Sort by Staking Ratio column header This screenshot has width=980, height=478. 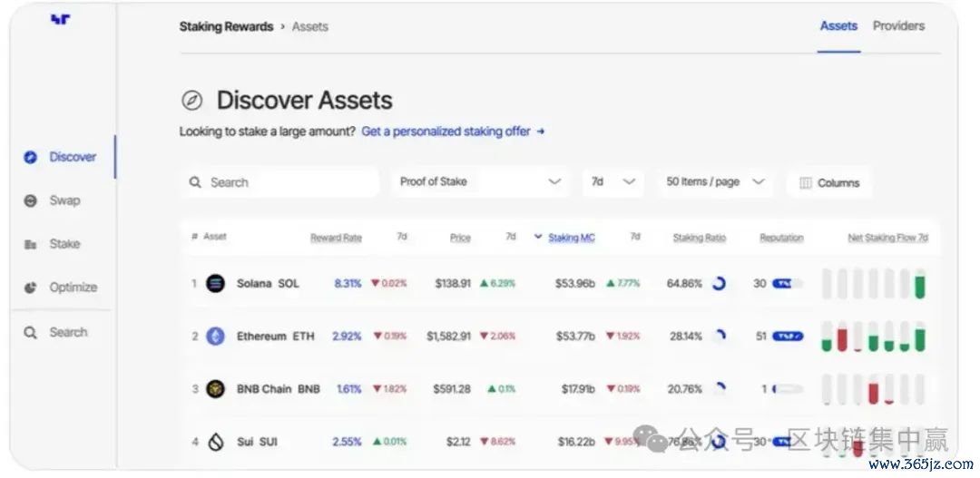[700, 238]
